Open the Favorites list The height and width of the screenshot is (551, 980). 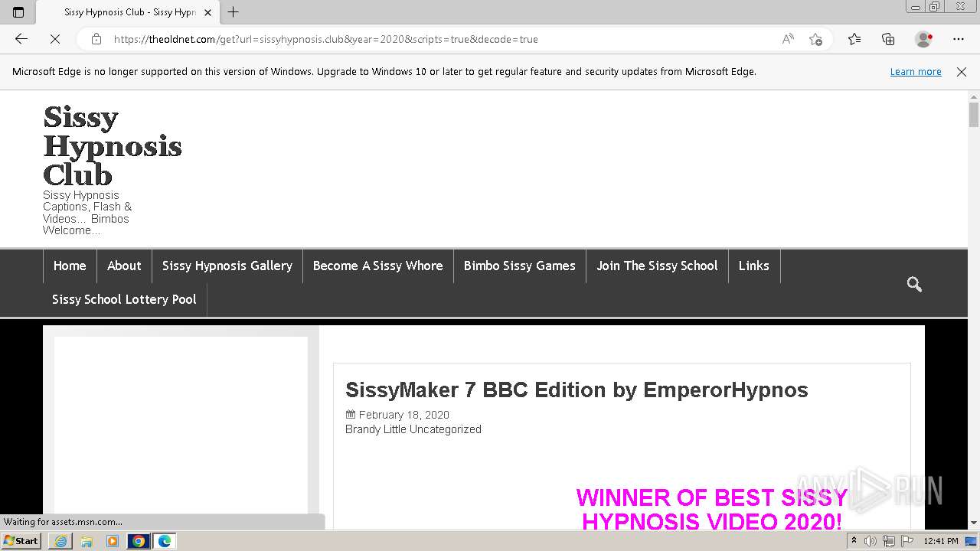point(854,39)
